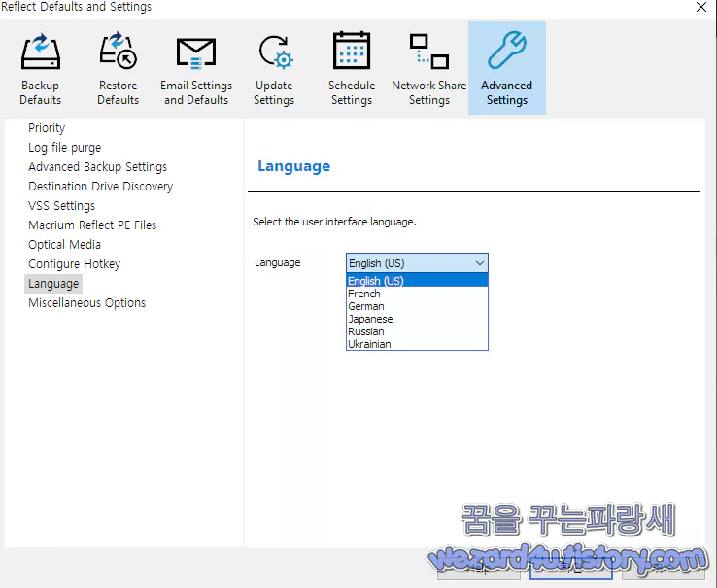Close the Reflect Defaults and Settings dialog
Screen dimensions: 717x588
[x=701, y=7]
